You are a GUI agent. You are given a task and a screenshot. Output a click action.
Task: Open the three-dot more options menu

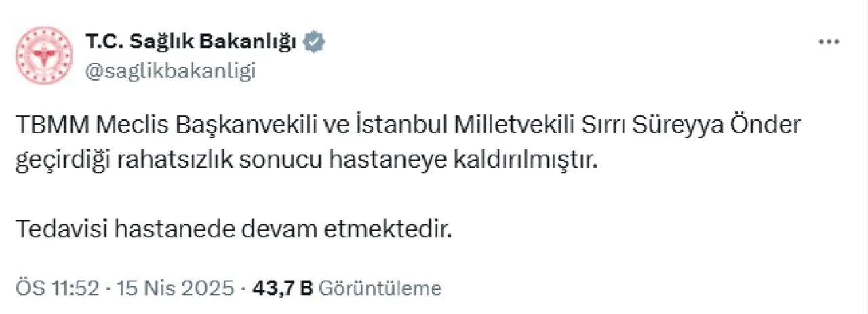pos(829,42)
